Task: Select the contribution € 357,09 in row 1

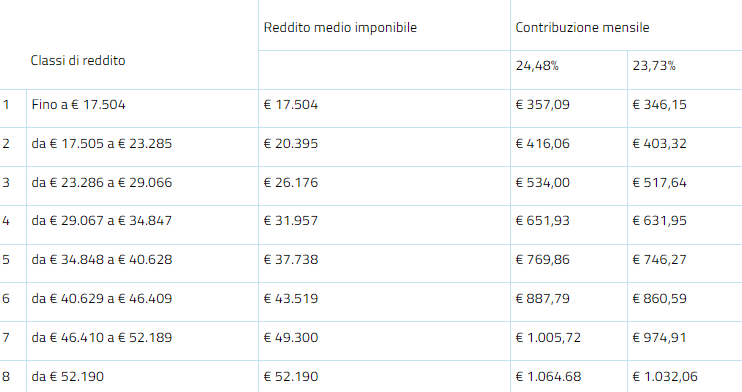Action: [x=542, y=105]
